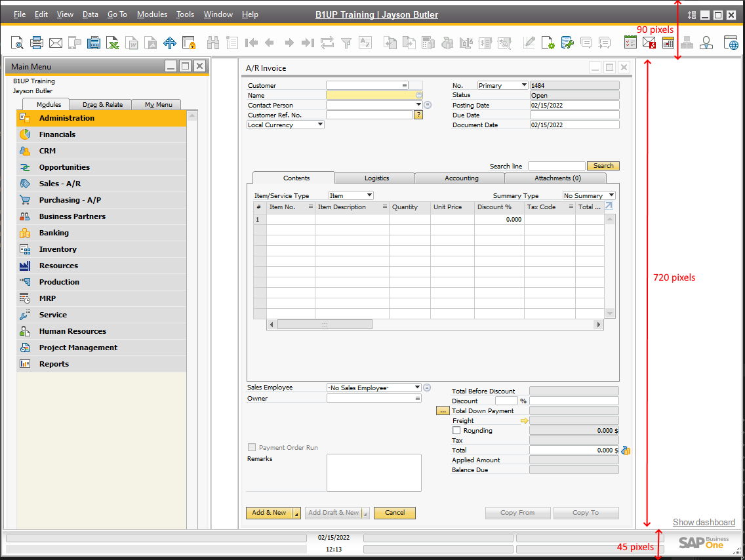Click the Send Email envelope icon
745x560 pixels.
[x=56, y=43]
